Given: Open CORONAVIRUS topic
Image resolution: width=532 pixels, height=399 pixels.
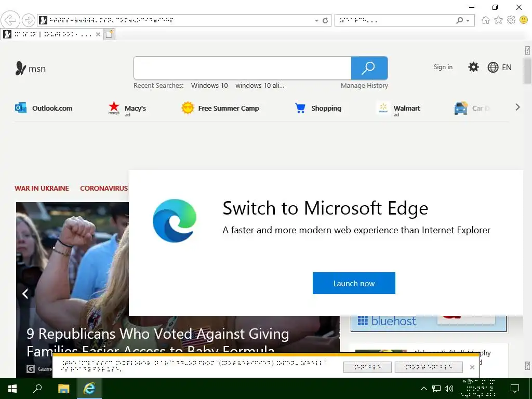Looking at the screenshot, I should coord(104,188).
